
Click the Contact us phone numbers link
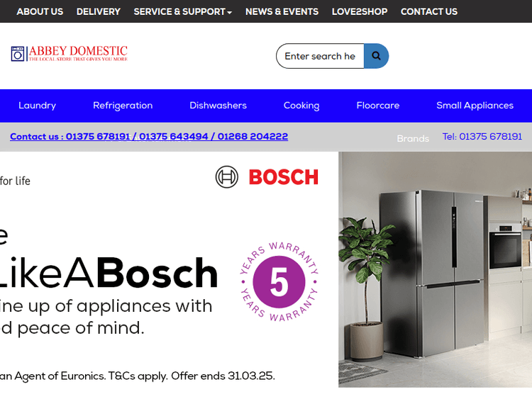pyautogui.click(x=149, y=136)
